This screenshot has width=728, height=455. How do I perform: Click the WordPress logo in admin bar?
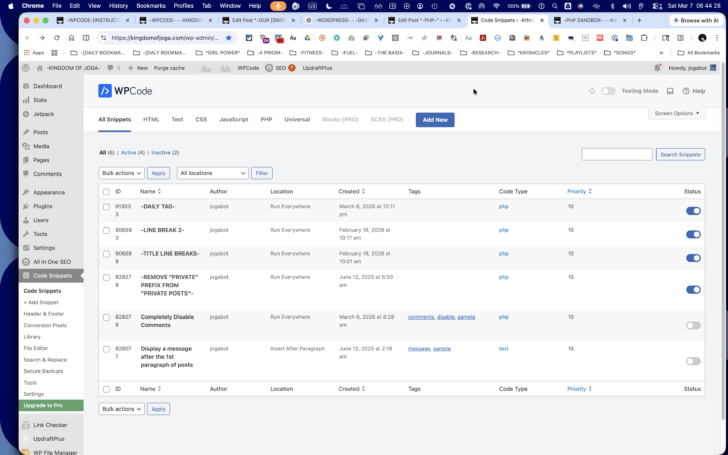tap(26, 68)
